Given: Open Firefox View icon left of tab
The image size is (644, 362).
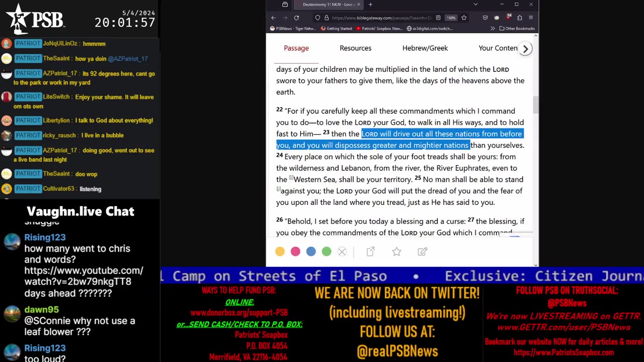Looking at the screenshot, I should 285,5.
